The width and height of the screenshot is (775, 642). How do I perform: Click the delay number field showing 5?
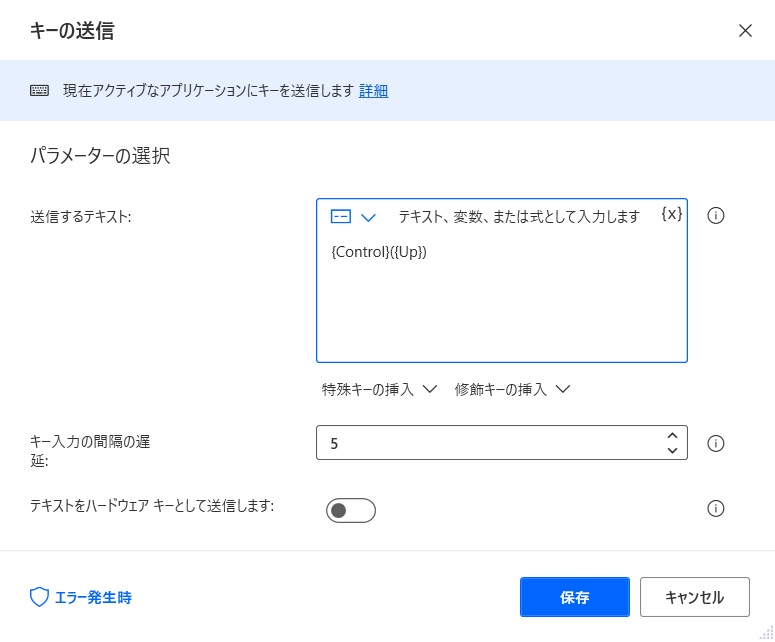point(489,443)
